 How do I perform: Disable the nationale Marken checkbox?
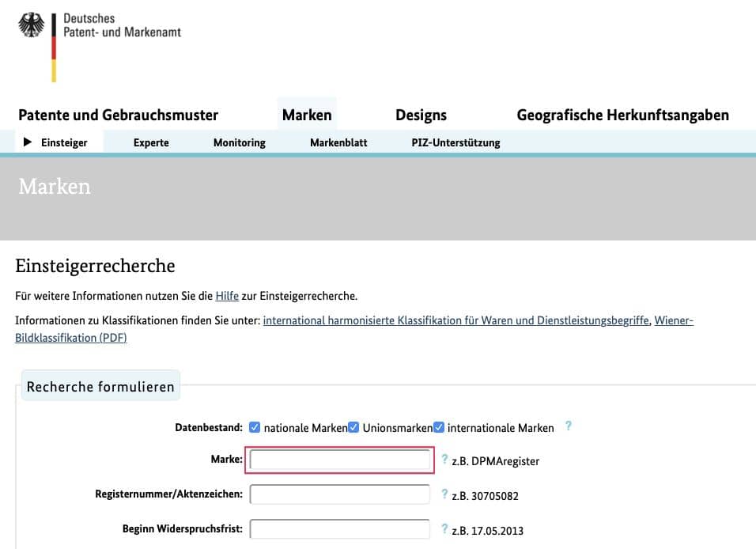(255, 427)
